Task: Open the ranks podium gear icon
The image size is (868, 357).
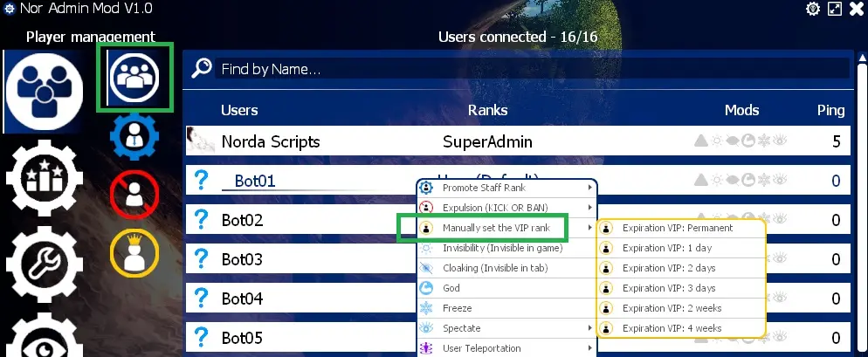Action: pos(45,178)
